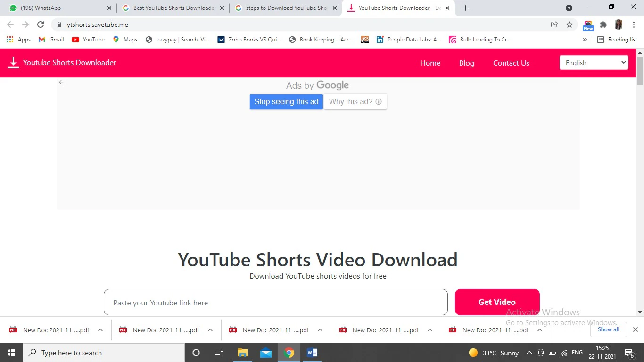Open the Chrome profile avatar

(x=619, y=25)
